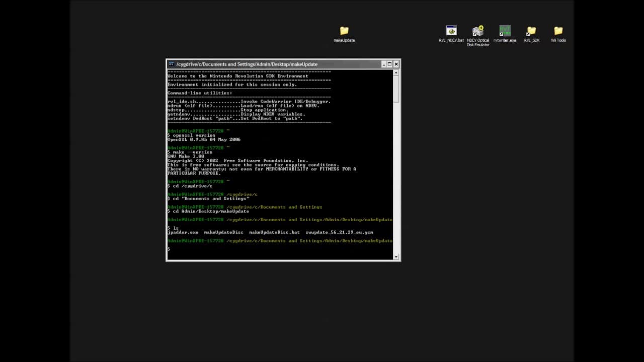Click 'Environment initialized for this session only.' line

(x=232, y=84)
